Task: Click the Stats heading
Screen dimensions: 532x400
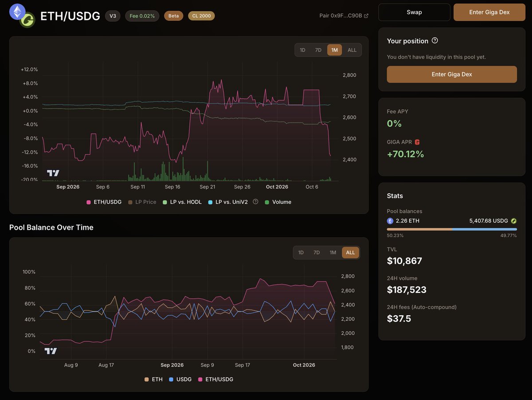Action: tap(395, 196)
